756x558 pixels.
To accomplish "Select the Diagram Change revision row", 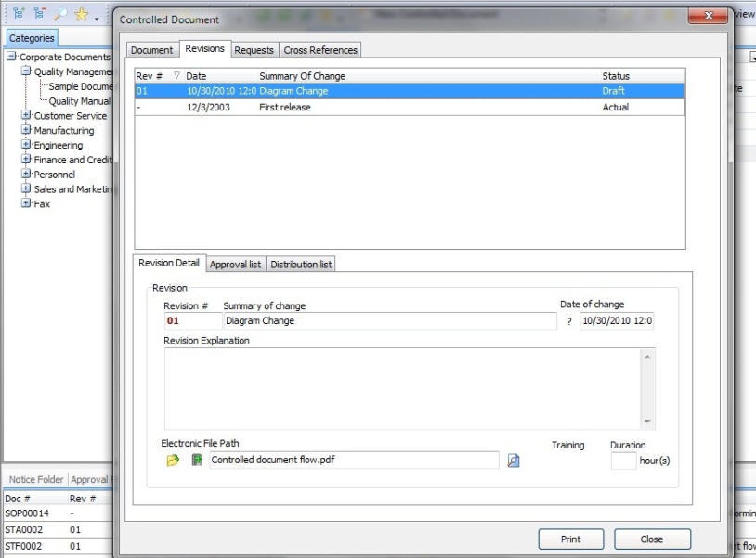I will tap(410, 91).
